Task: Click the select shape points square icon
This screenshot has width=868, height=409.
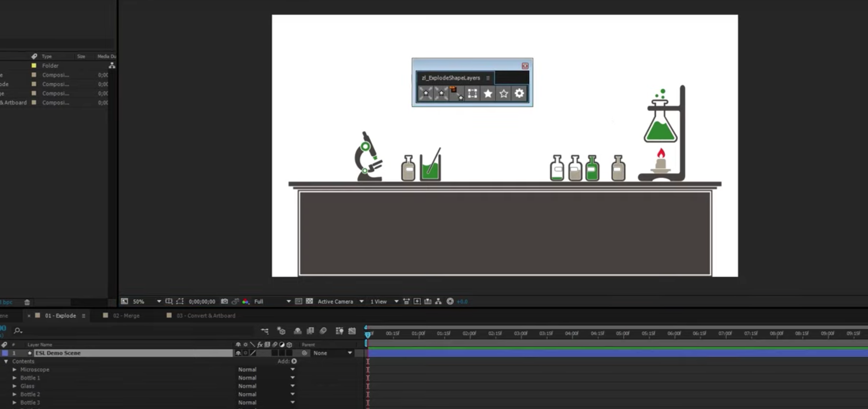Action: point(473,93)
